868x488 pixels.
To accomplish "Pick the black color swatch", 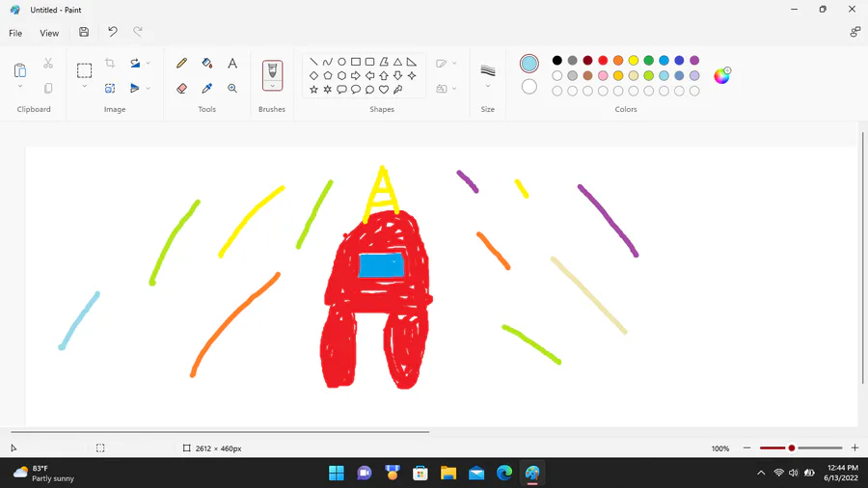I will click(x=556, y=61).
